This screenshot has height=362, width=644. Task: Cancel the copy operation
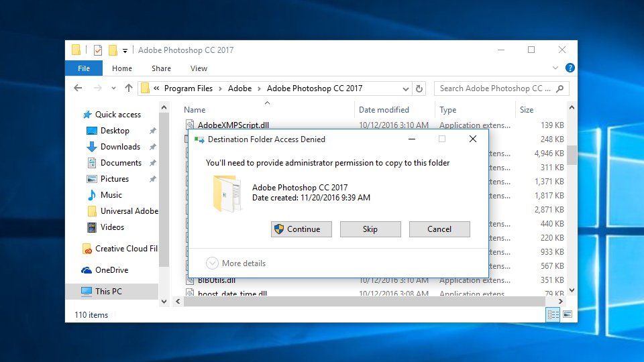tap(439, 229)
